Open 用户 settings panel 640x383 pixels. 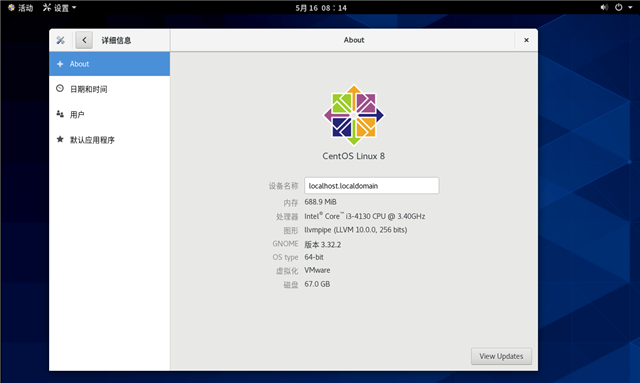[x=109, y=114]
